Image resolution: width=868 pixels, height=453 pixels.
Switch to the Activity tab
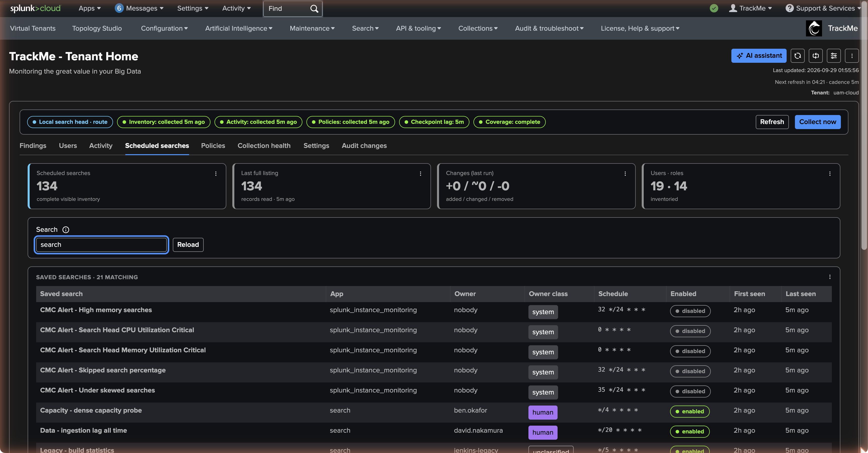pos(101,145)
